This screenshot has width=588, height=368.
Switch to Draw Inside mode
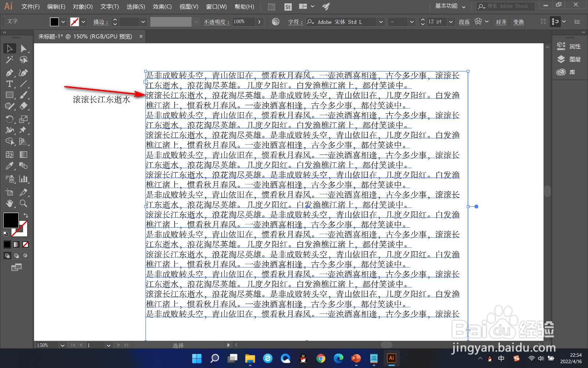[x=25, y=256]
